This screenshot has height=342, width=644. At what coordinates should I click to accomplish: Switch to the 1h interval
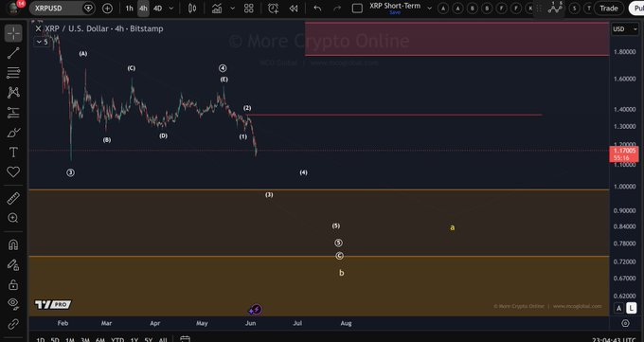tap(130, 9)
